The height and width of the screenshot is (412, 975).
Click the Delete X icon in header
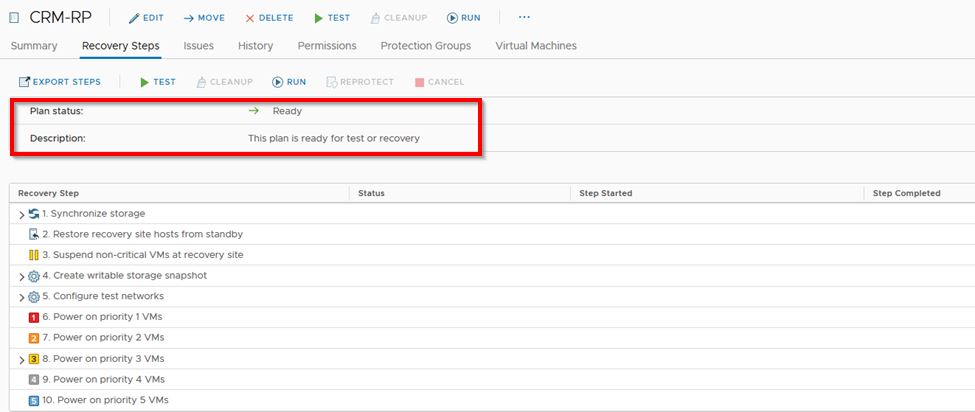coord(250,18)
